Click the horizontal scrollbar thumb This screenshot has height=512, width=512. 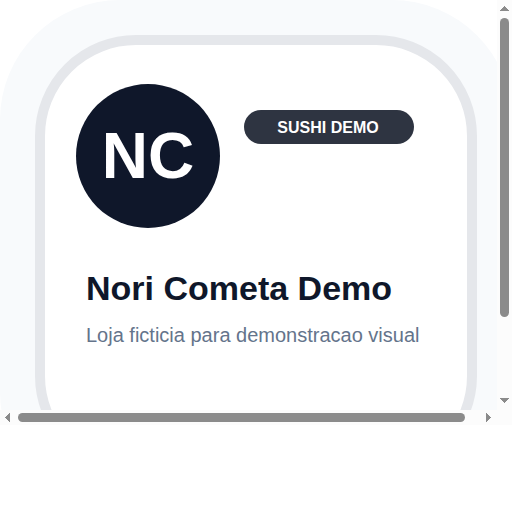[x=241, y=417]
